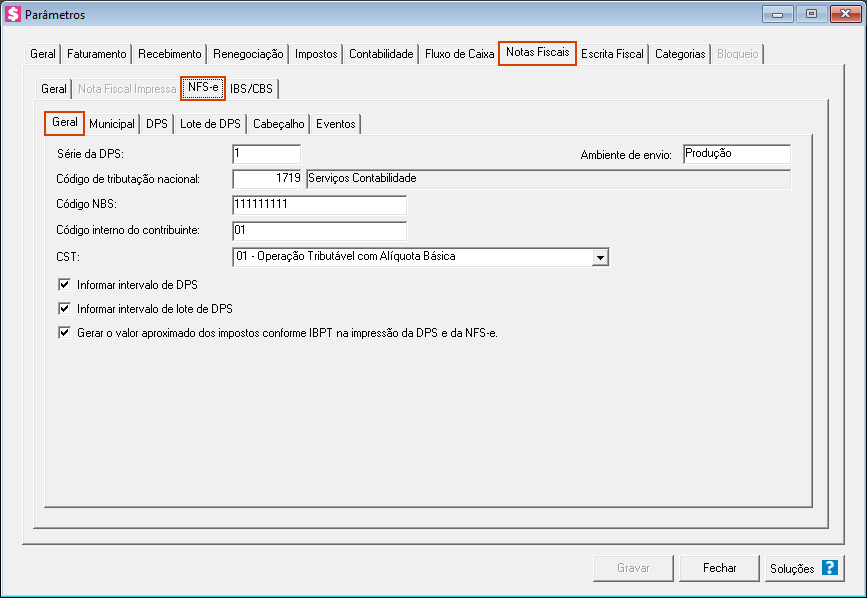The width and height of the screenshot is (867, 598).
Task: Click the Fechar button
Action: (x=719, y=568)
